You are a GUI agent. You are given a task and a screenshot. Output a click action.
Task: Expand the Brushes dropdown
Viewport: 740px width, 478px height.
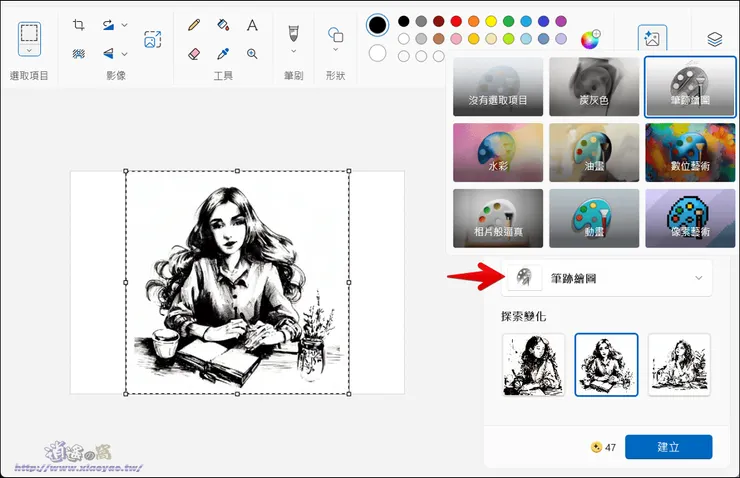[293, 50]
